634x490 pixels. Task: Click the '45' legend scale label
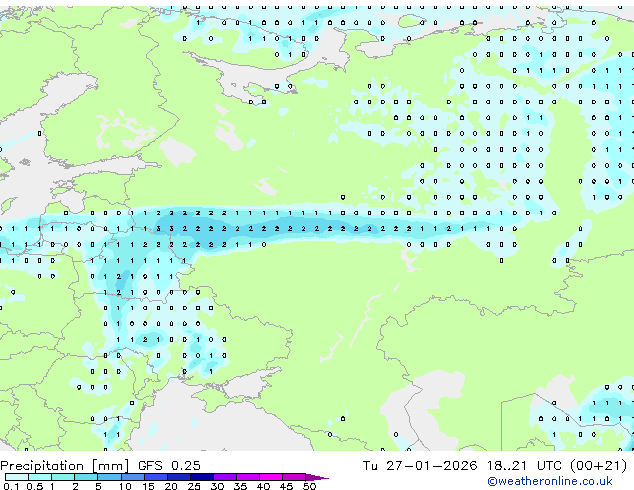coord(286,486)
